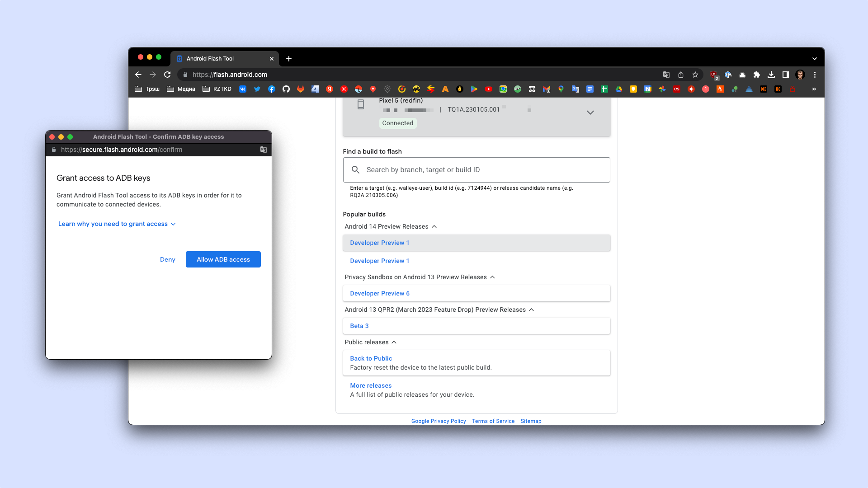Click Allow ADB access button
Viewport: 868px width, 488px height.
tap(223, 259)
